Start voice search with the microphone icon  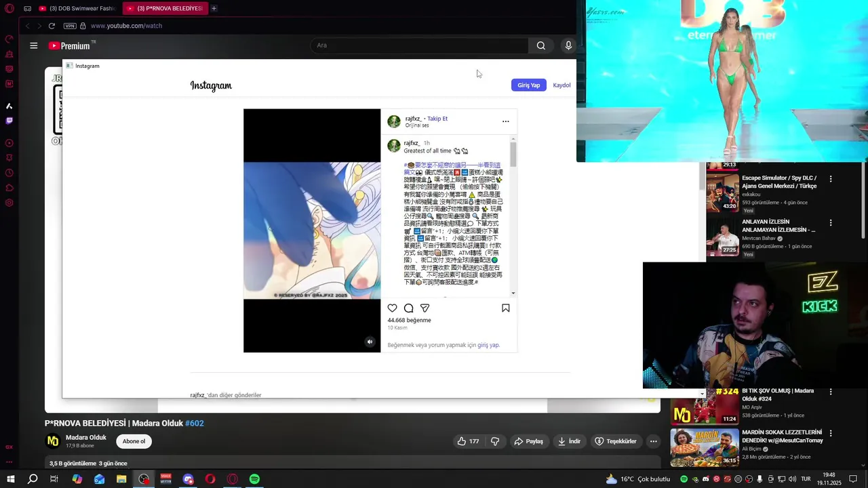point(568,45)
